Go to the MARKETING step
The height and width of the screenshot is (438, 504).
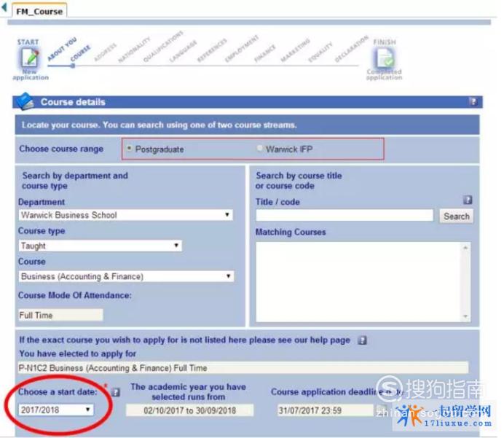tap(295, 50)
